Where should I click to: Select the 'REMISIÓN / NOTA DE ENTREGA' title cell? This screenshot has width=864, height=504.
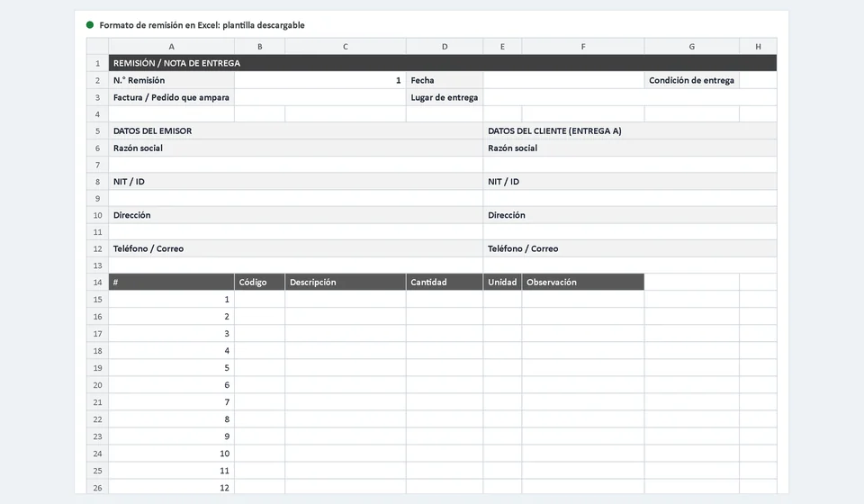coord(443,63)
